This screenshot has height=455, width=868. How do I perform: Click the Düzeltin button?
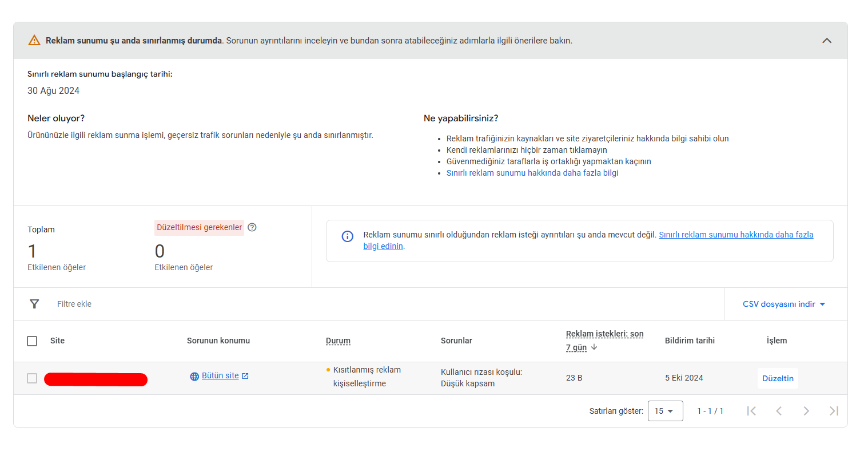pyautogui.click(x=778, y=378)
